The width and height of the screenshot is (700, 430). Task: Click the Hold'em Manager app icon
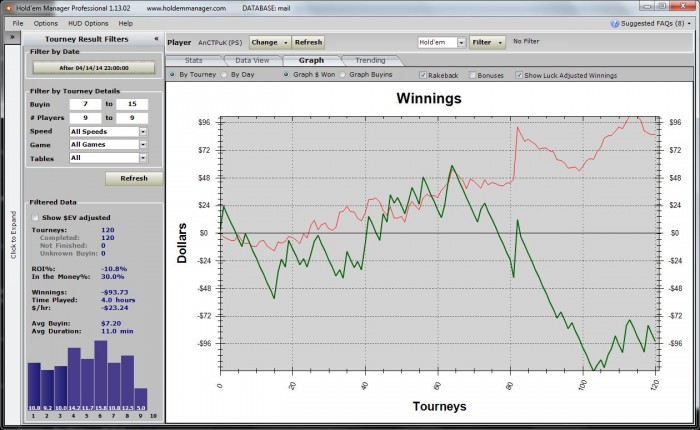pos(8,8)
